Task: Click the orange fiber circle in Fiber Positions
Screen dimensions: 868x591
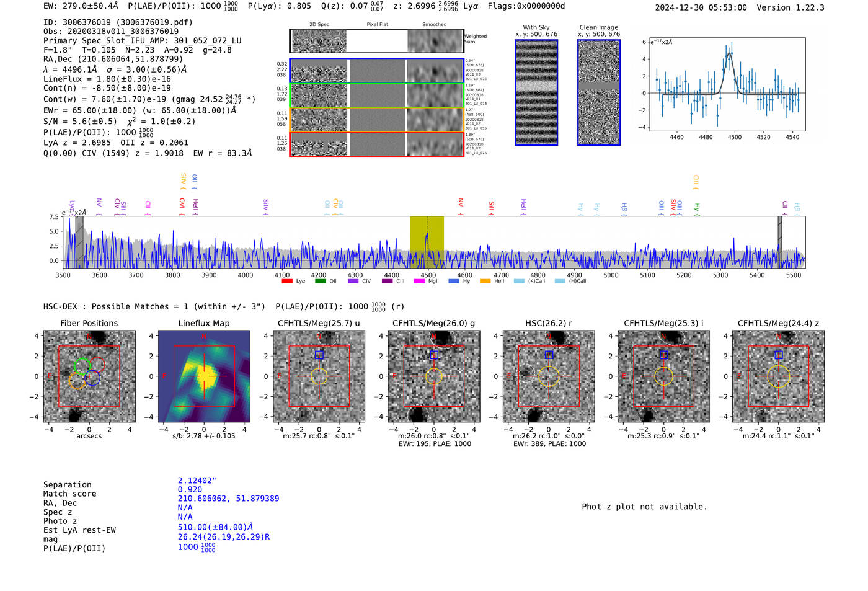Action: pos(77,381)
